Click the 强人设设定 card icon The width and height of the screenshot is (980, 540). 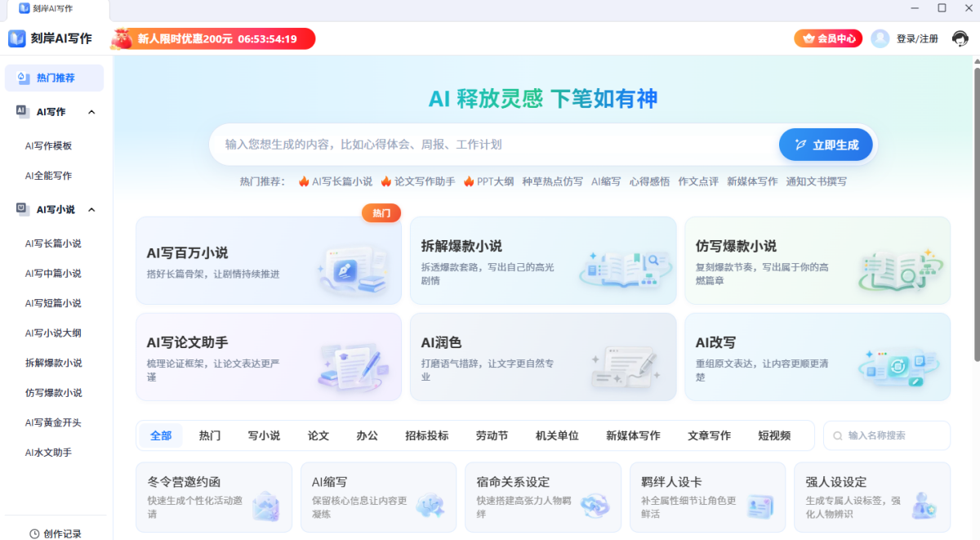click(924, 507)
